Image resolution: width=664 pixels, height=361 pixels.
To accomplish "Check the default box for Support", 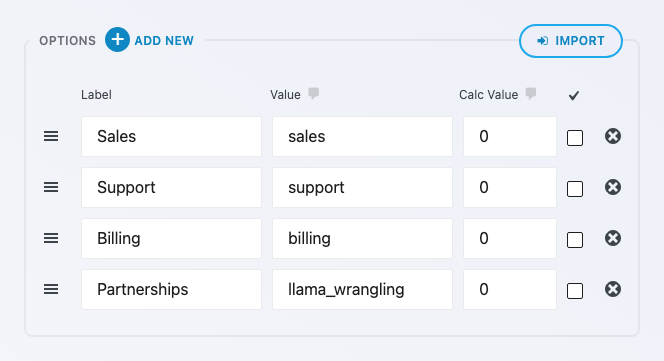I will tap(575, 189).
